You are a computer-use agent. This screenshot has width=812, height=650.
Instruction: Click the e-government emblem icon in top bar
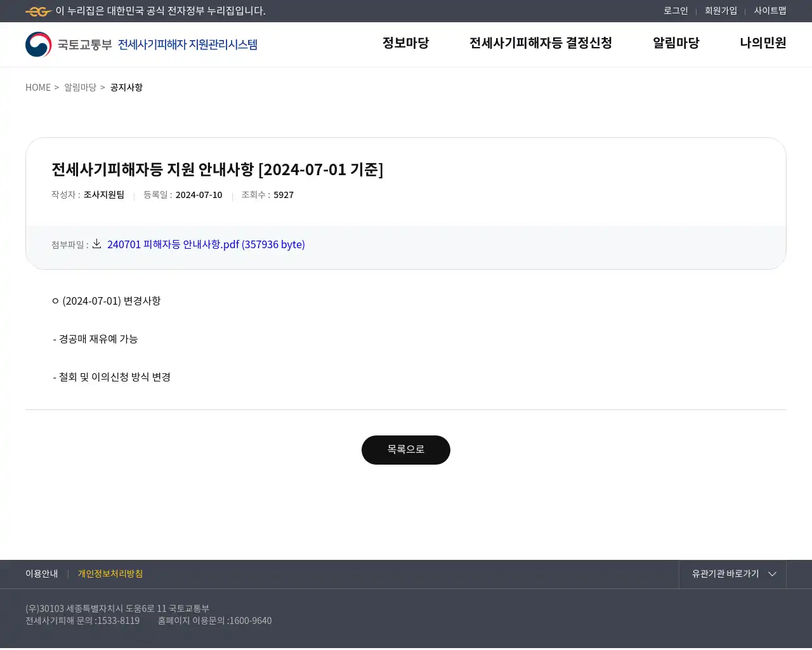click(x=39, y=11)
